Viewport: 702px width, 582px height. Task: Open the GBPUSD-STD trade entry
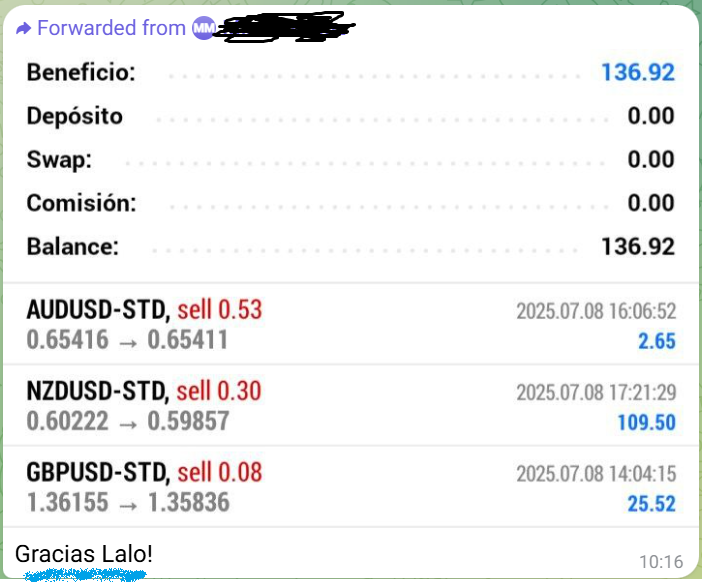351,487
